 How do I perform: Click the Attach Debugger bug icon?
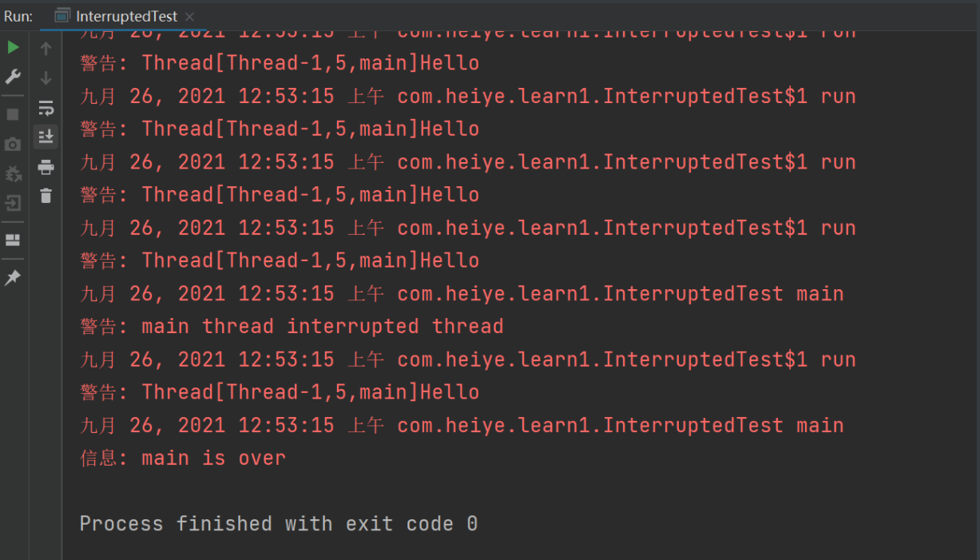(13, 173)
